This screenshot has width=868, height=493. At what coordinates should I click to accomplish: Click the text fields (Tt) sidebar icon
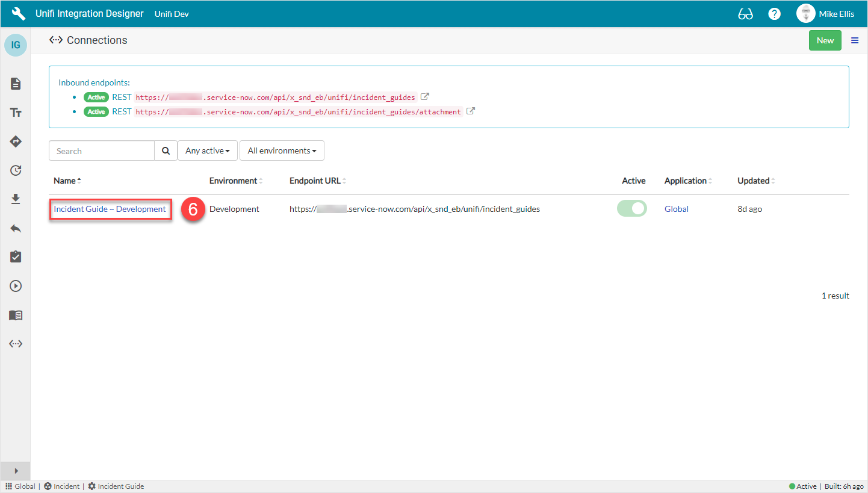16,113
